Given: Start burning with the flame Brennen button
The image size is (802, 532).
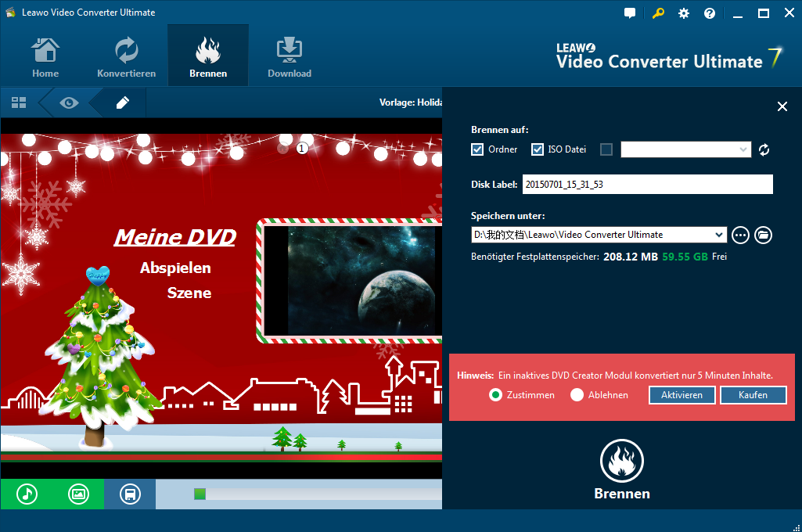Looking at the screenshot, I should click(x=622, y=461).
